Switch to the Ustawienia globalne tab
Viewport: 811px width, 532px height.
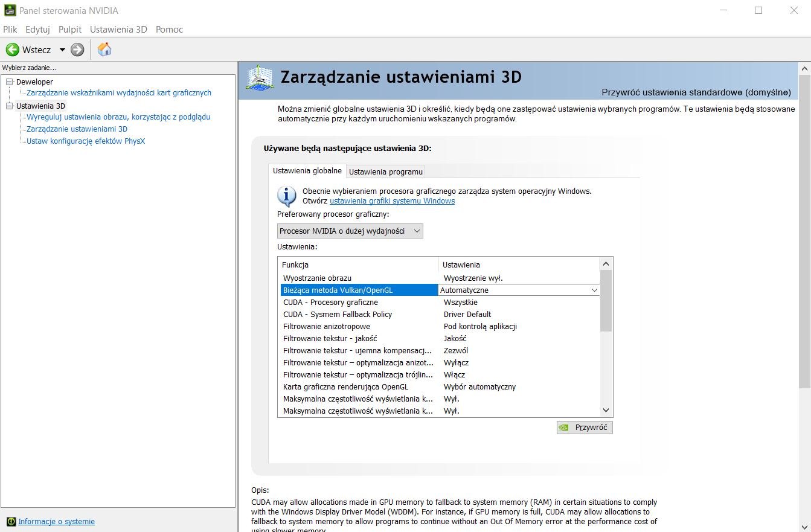(307, 171)
